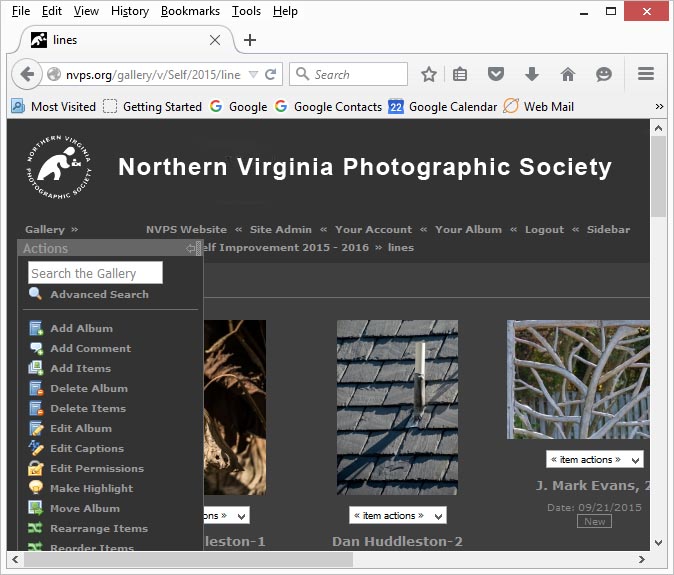
Task: Click the Make Highlight lightbulb icon
Action: pyautogui.click(x=36, y=488)
